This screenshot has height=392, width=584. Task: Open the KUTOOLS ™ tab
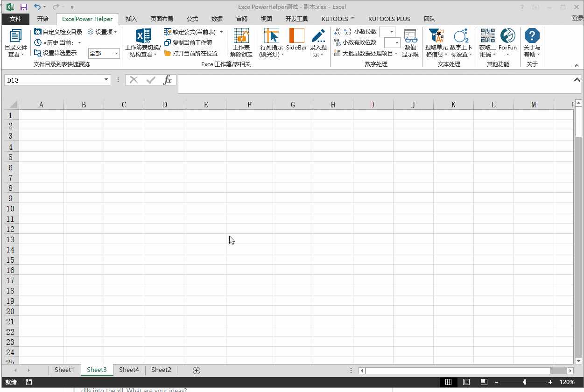pyautogui.click(x=338, y=19)
